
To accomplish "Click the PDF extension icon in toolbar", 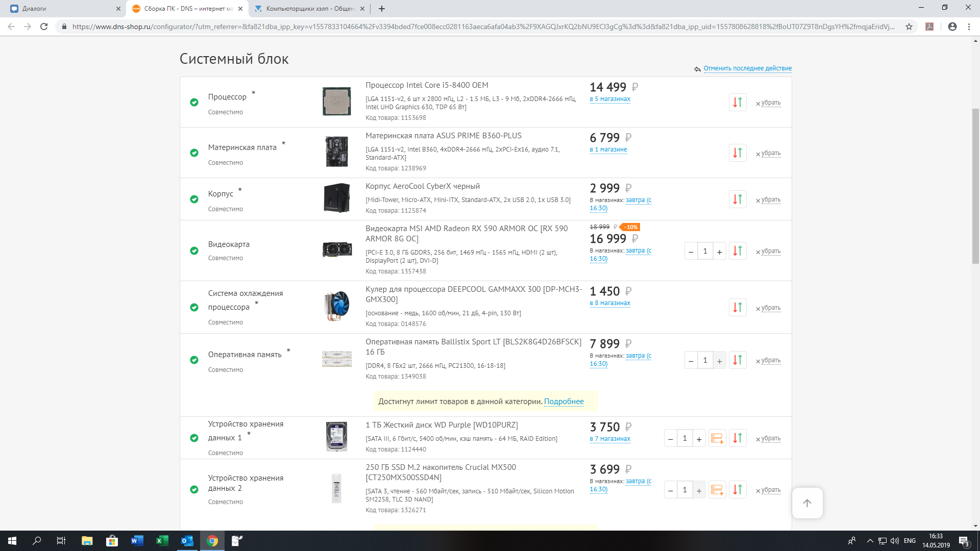I will click(x=929, y=27).
